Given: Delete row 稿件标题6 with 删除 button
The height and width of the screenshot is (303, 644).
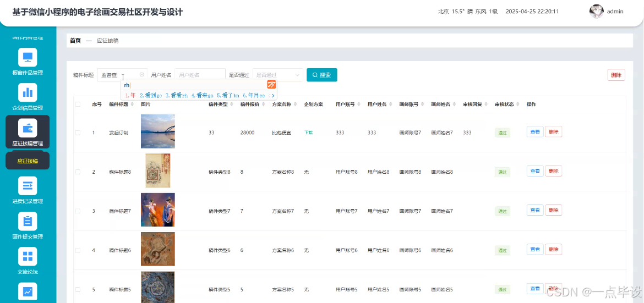Looking at the screenshot, I should [x=554, y=249].
